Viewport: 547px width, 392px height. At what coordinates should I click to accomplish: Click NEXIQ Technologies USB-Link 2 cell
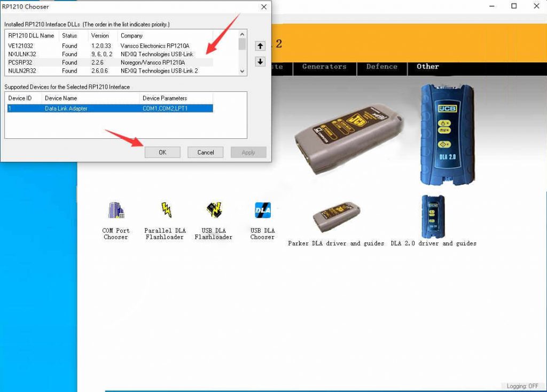click(x=159, y=71)
